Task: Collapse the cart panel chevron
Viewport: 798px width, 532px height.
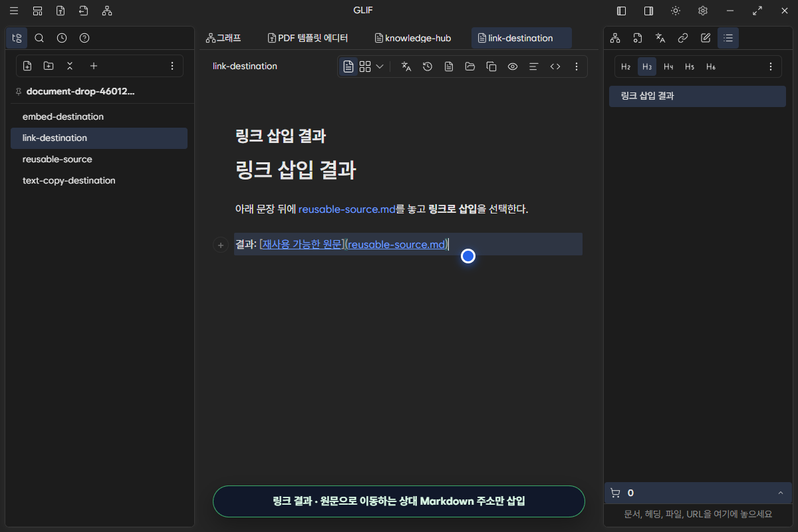Action: (780, 493)
